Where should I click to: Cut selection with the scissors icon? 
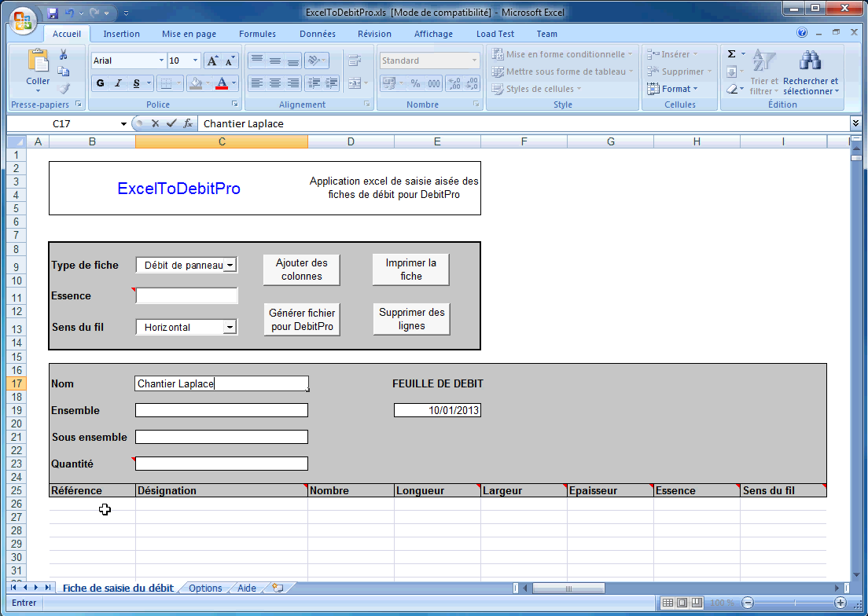64,54
